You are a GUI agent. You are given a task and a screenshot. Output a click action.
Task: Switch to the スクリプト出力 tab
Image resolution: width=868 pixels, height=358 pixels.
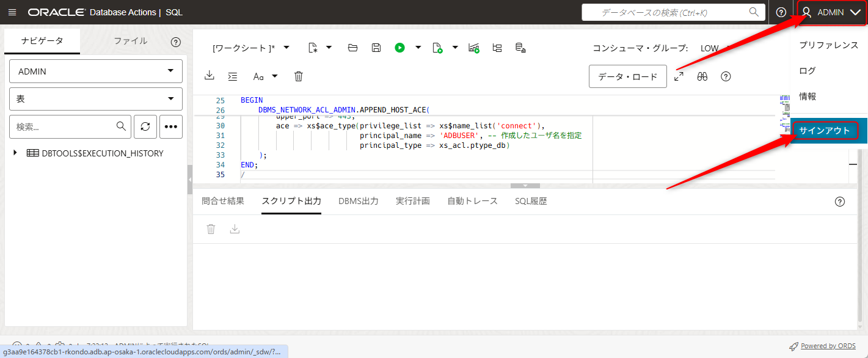[291, 201]
